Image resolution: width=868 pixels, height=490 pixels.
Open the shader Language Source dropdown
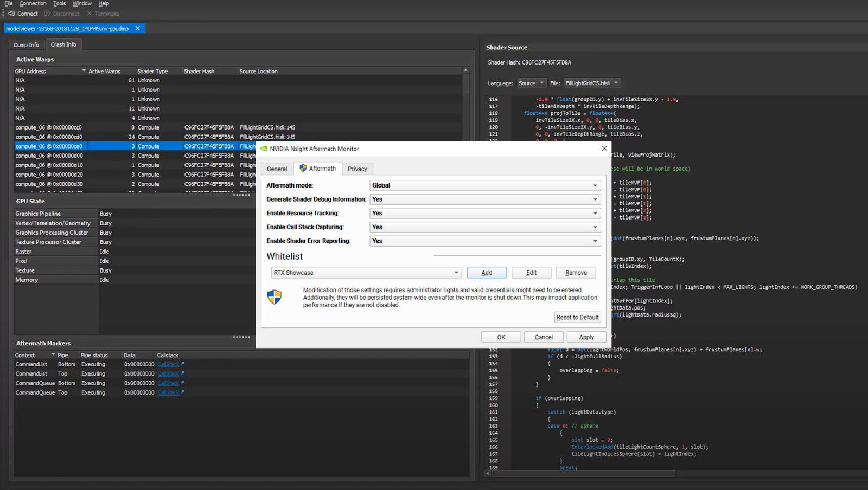[531, 83]
